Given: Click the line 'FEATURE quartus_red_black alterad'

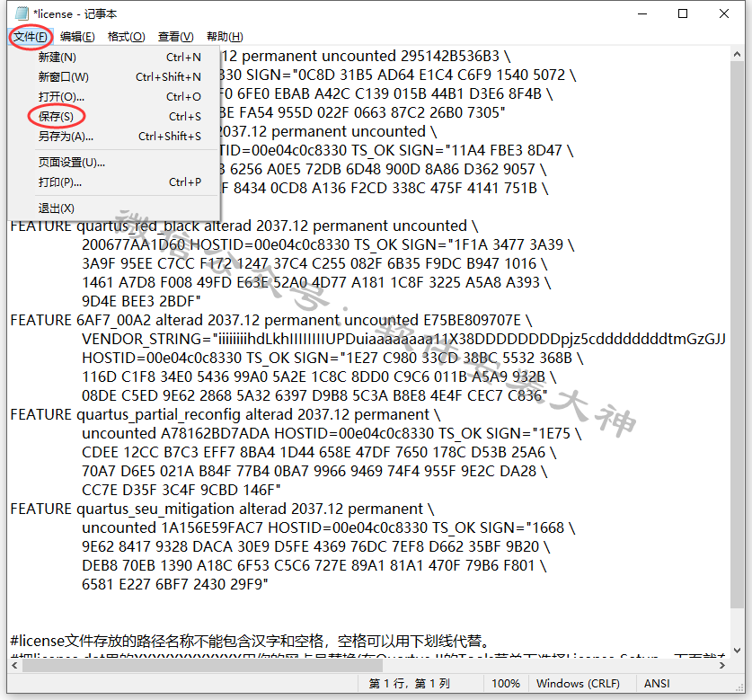Looking at the screenshot, I should click(x=244, y=226).
